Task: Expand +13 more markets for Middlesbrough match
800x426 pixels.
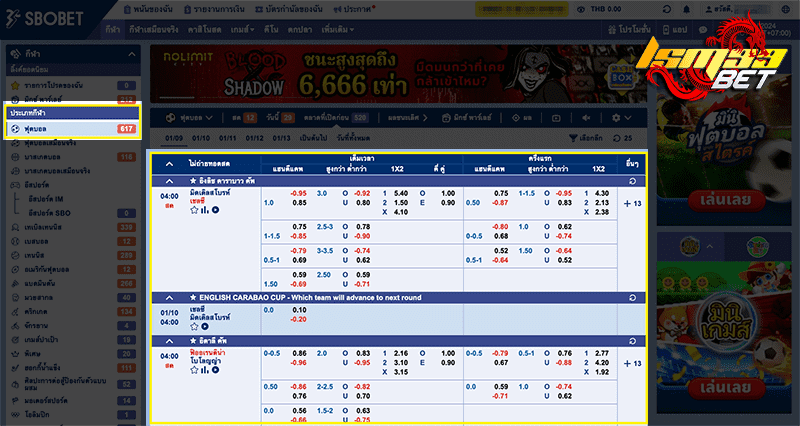Action: 632,204
